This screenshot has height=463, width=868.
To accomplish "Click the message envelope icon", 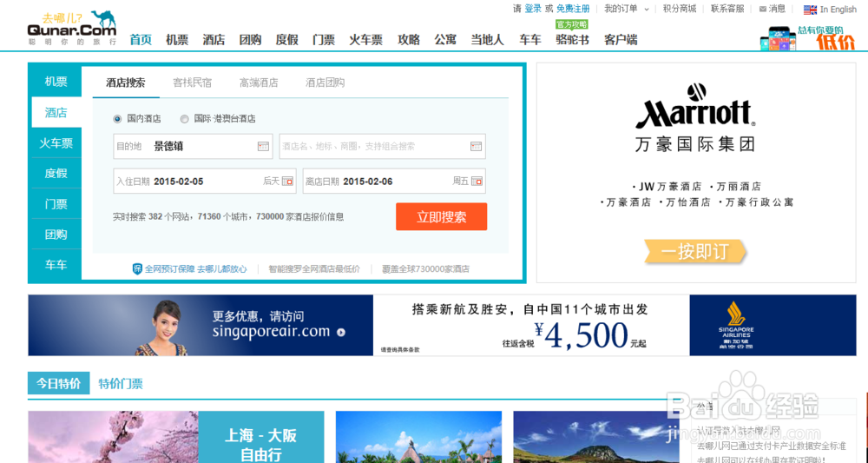I will click(x=763, y=9).
